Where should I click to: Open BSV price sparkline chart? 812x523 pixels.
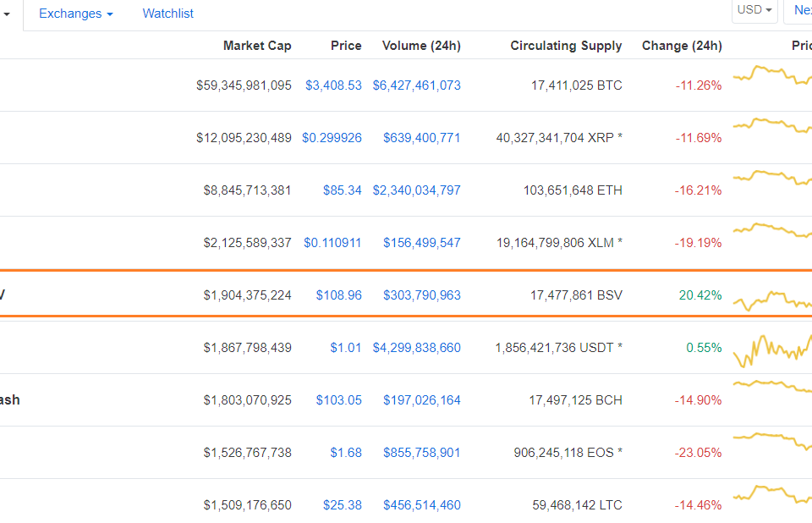click(772, 300)
